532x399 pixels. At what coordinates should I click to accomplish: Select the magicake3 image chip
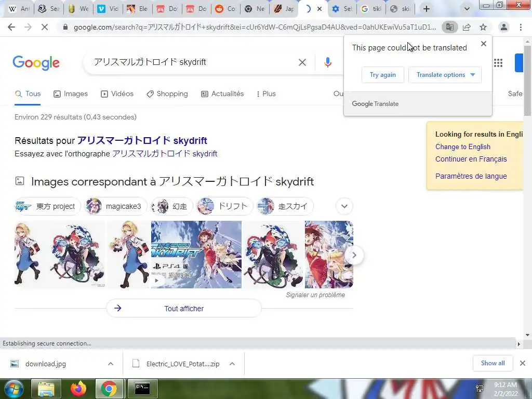116,206
